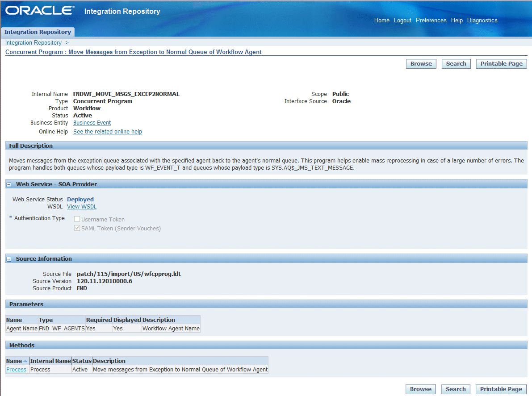Click the 'FND_WF_AGENTS' type cell

click(x=62, y=329)
